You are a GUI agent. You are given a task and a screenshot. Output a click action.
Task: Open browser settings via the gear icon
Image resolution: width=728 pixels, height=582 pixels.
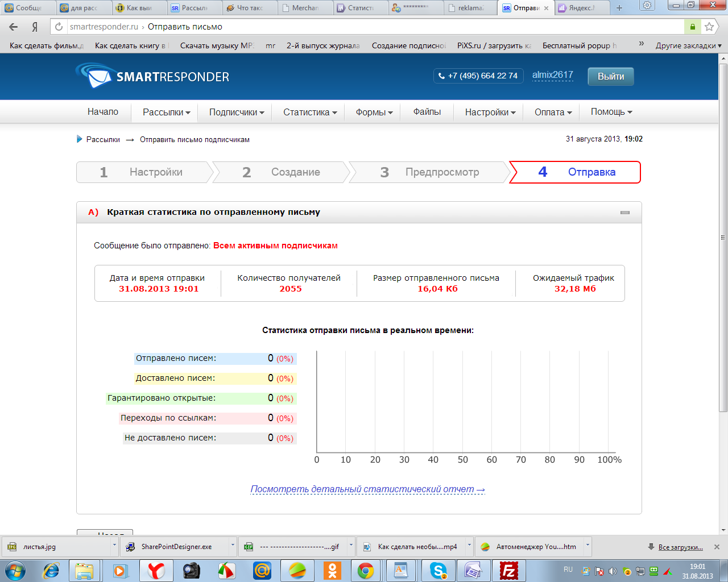point(647,6)
